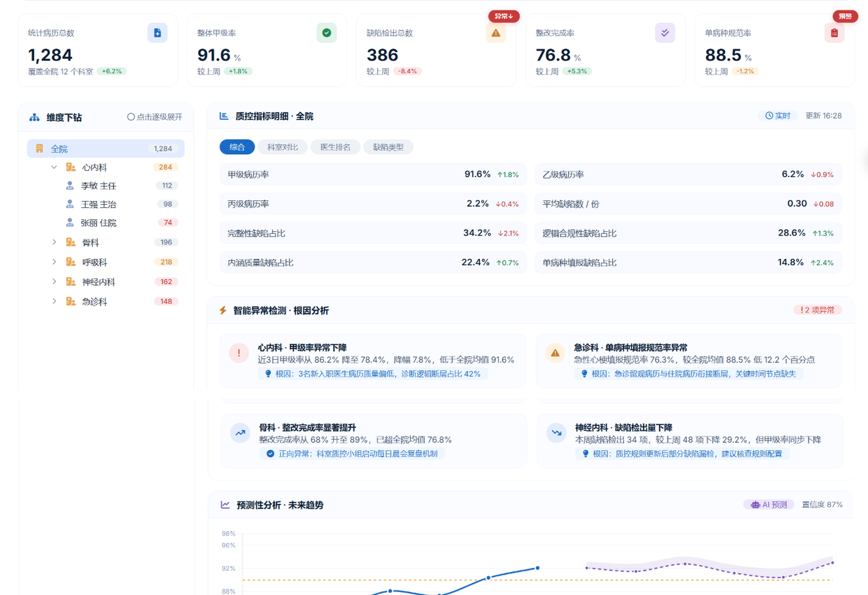The height and width of the screenshot is (595, 868).
Task: Click the 置信度 87% label
Action: coord(822,505)
